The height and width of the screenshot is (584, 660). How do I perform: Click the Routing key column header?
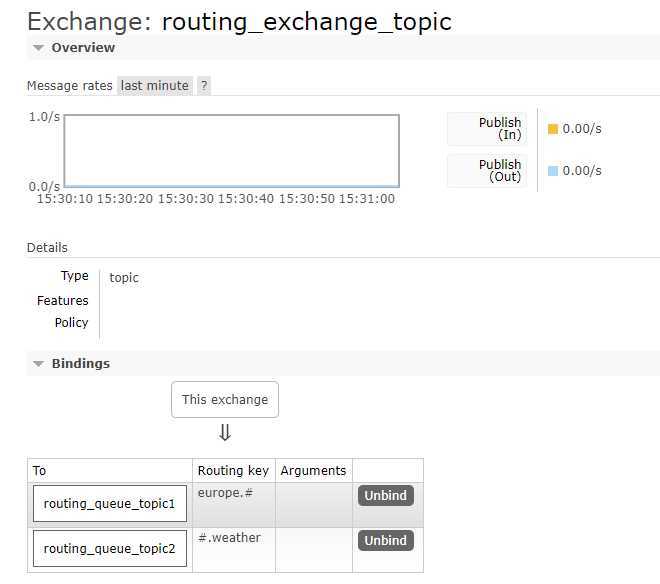tap(233, 470)
